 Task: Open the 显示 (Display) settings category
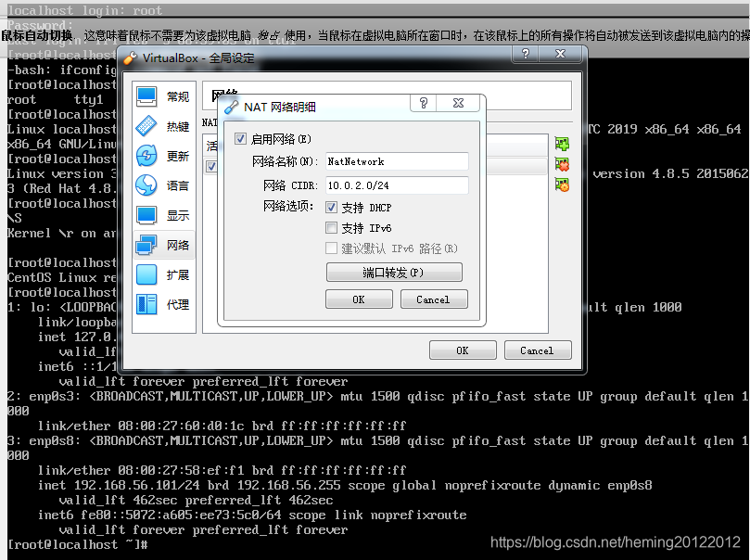point(163,215)
